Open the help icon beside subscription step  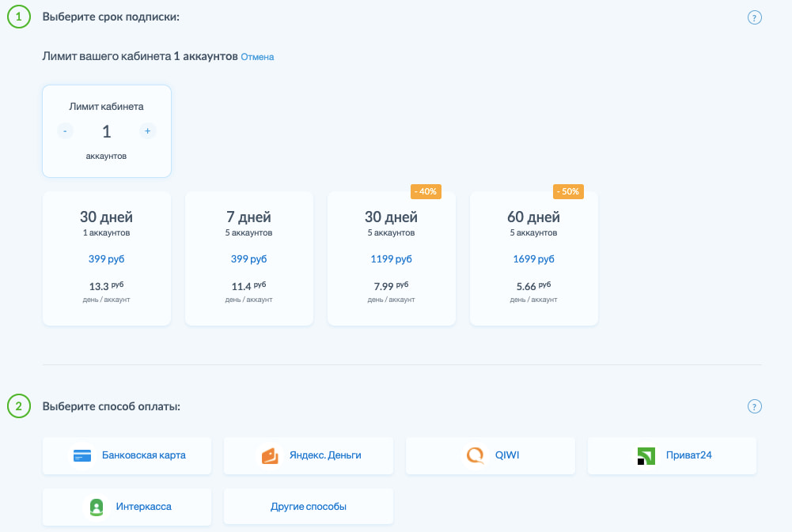tap(756, 16)
